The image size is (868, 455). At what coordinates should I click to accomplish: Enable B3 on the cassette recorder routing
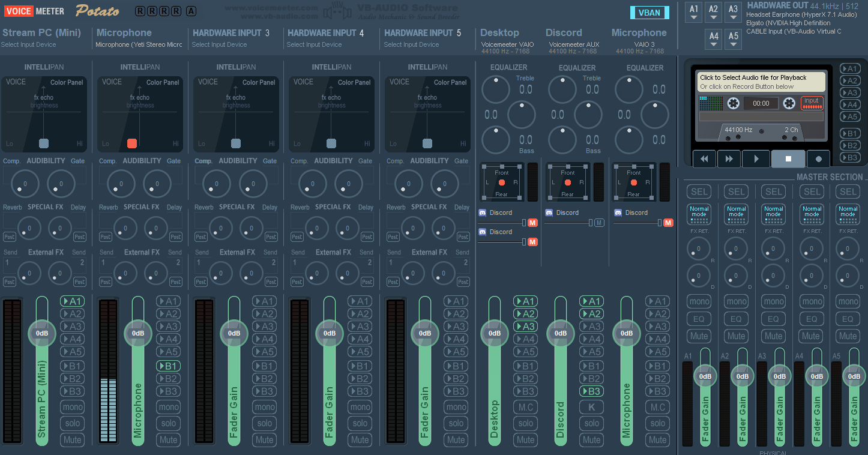[849, 157]
